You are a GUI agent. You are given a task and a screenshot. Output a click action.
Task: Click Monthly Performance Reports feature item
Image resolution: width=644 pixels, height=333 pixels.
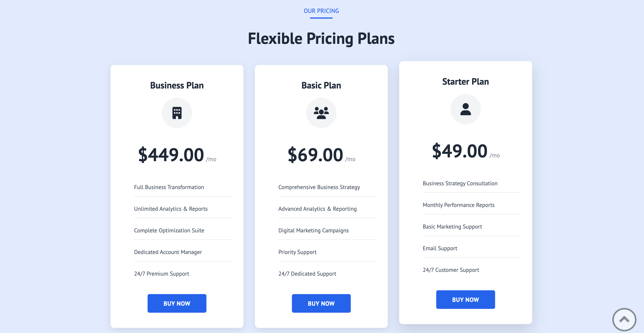[458, 205]
